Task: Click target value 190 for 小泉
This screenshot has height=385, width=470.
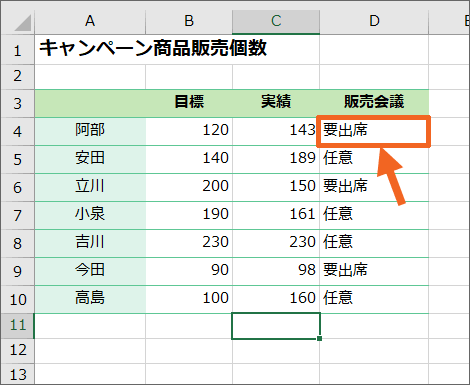Action: (x=189, y=215)
